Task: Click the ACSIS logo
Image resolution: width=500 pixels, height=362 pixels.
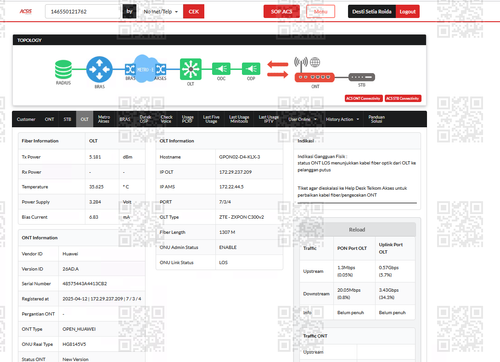Action: coord(26,11)
